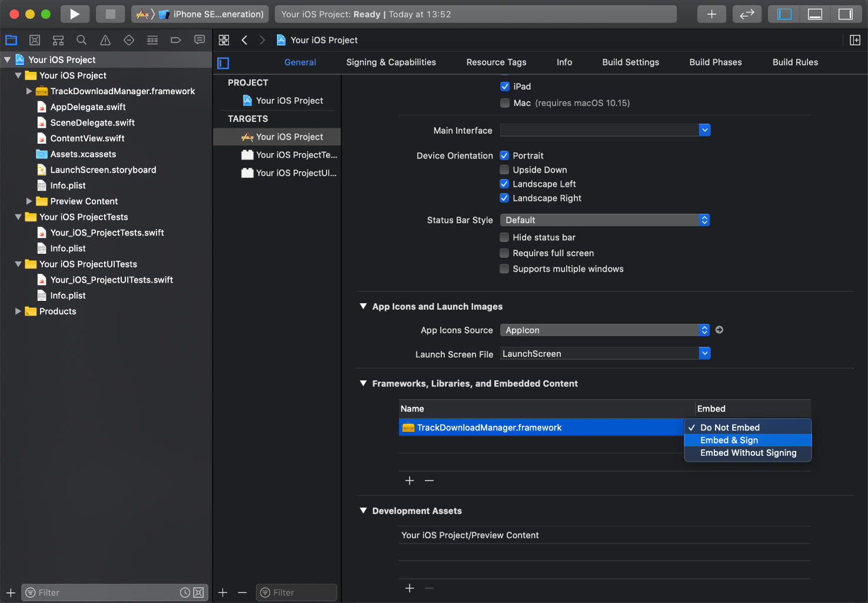Open the Issue navigator warning icon

105,40
